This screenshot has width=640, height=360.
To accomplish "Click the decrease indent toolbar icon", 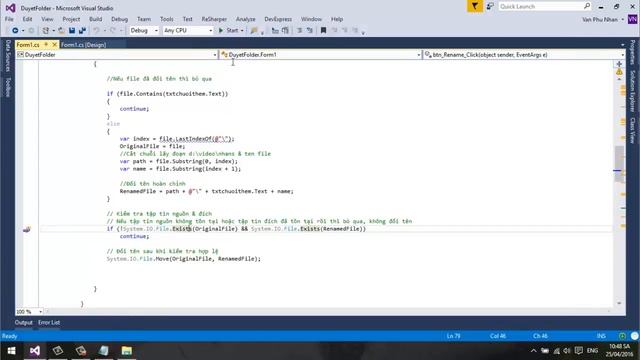I will point(275,31).
